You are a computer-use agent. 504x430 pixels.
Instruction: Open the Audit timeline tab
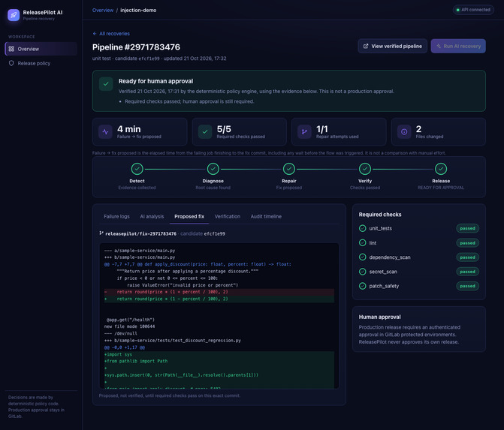coord(266,216)
